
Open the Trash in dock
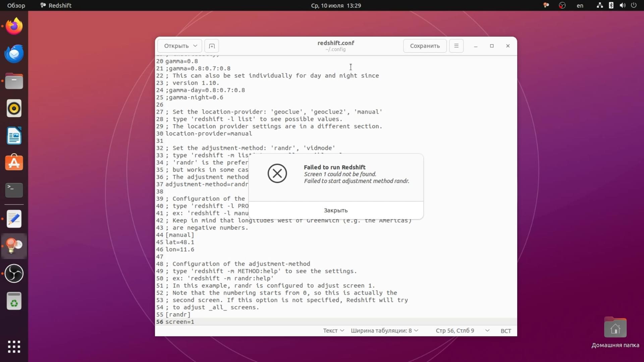[x=14, y=301]
